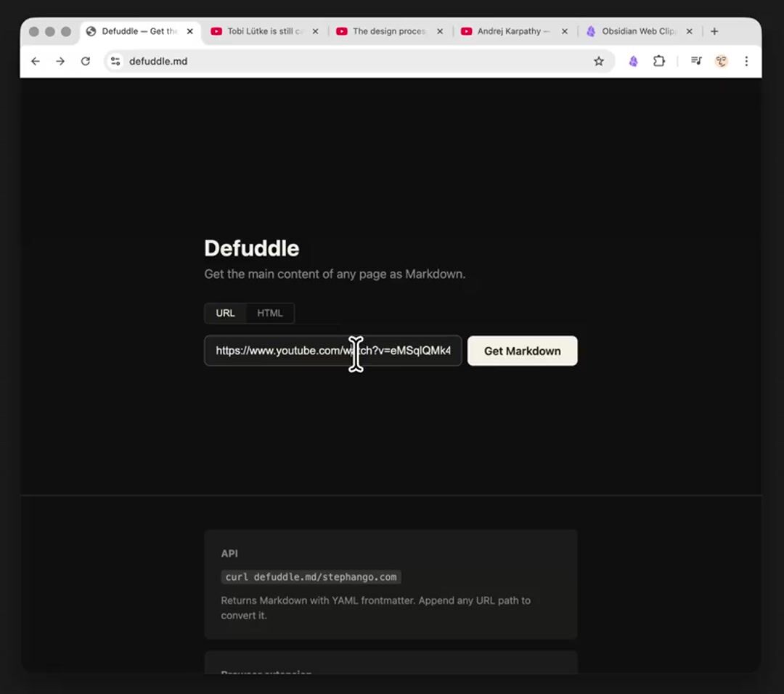
Task: Click the 'Get the main content' tagline
Action: point(335,274)
